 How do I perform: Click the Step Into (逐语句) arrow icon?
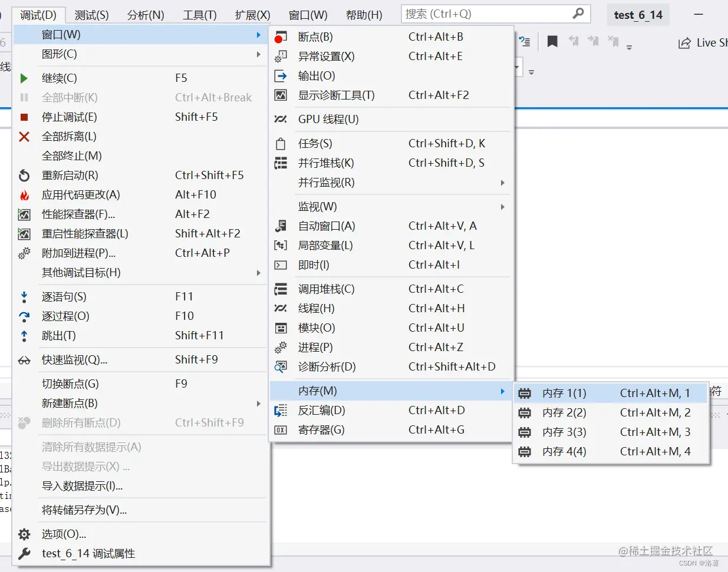click(x=24, y=297)
